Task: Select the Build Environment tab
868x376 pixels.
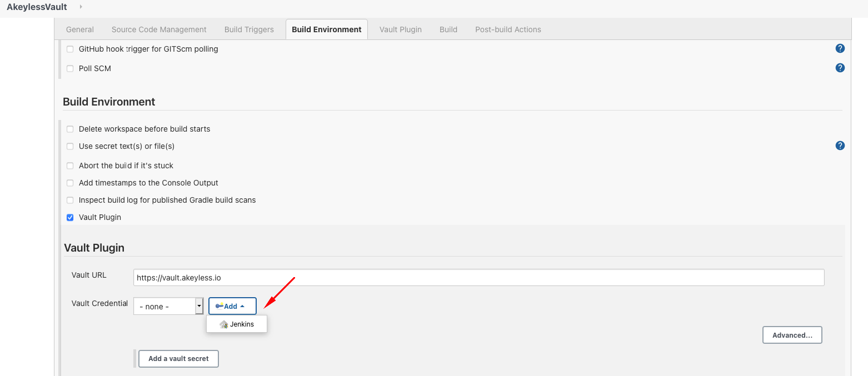Action: 327,29
